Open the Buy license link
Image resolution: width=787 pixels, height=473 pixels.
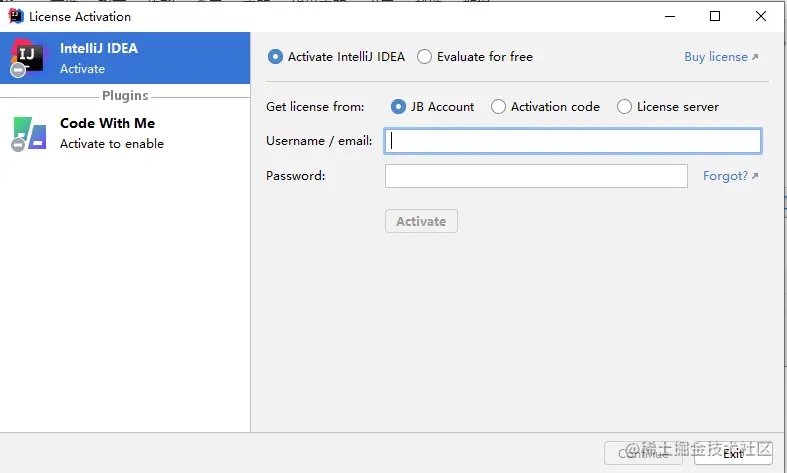[x=721, y=57]
